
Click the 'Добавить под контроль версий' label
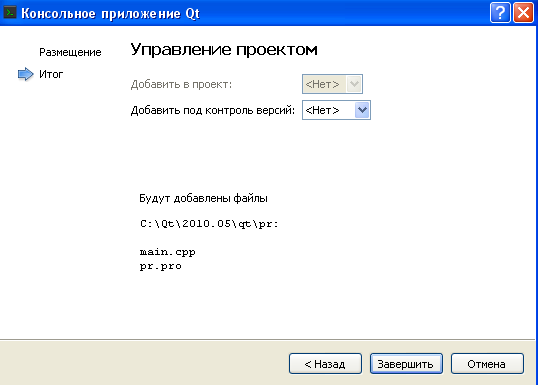click(x=213, y=110)
